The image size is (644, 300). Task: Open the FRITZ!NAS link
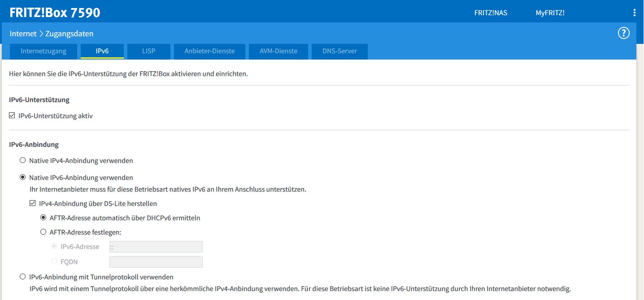click(x=491, y=13)
